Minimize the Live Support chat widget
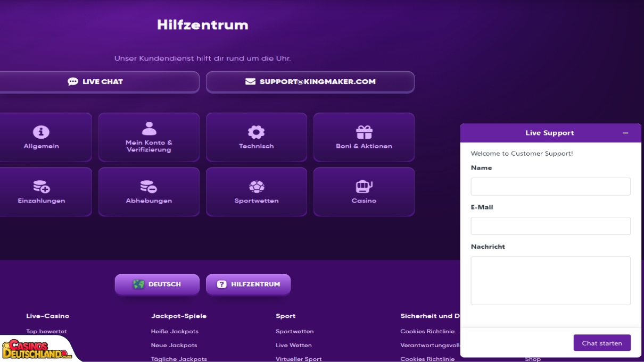 coord(625,133)
